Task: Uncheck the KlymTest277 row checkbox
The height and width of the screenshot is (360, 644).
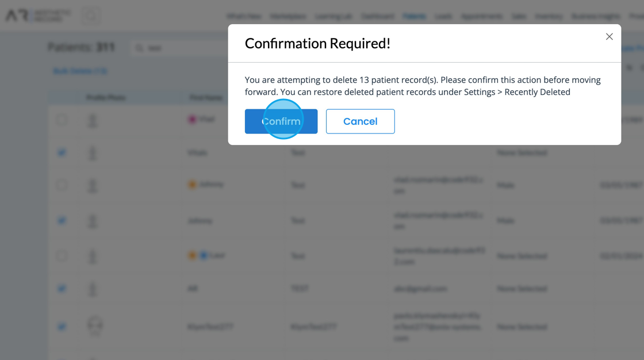Action: click(x=62, y=327)
